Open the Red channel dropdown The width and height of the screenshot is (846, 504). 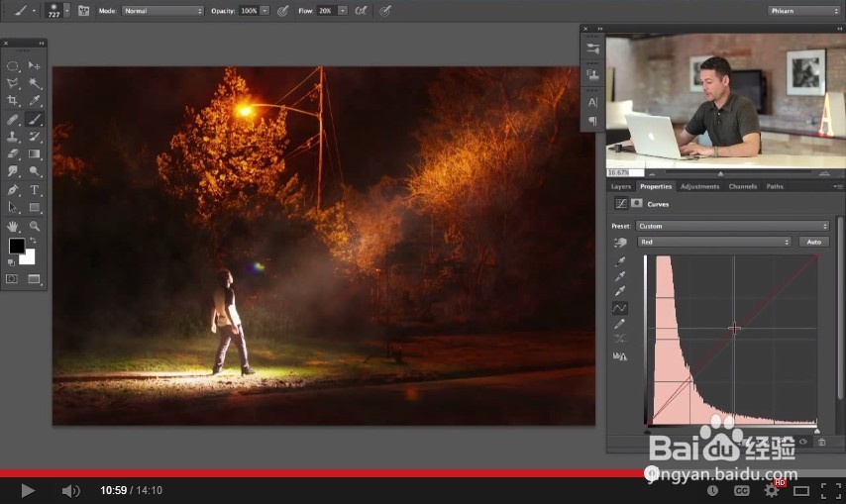pos(714,242)
